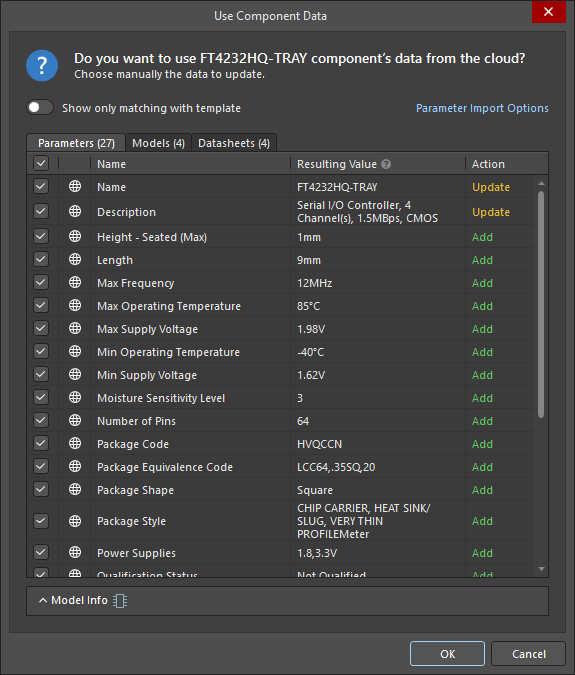The image size is (575, 675).
Task: Uncheck the Package Style checkbox
Action: pos(41,521)
